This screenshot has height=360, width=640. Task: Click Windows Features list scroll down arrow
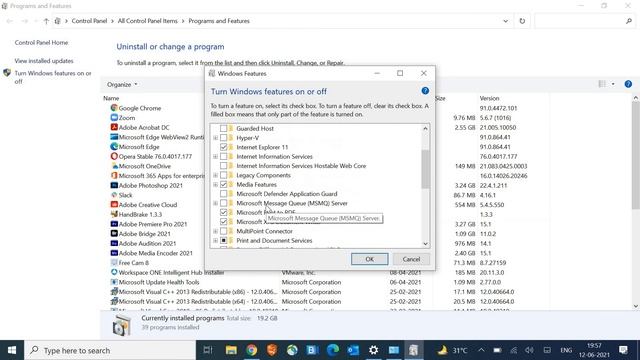425,244
